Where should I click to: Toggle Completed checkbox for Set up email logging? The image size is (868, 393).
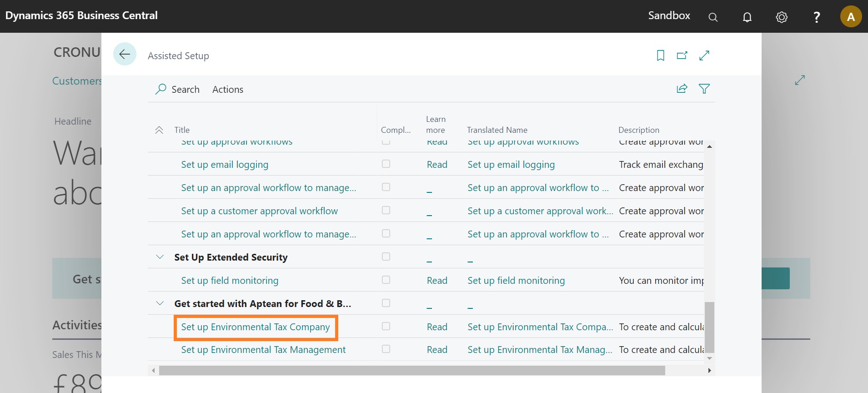[x=386, y=164]
